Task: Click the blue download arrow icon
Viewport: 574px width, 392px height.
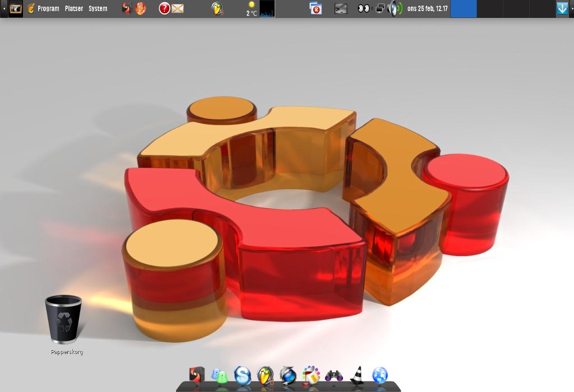Action: coord(562,8)
